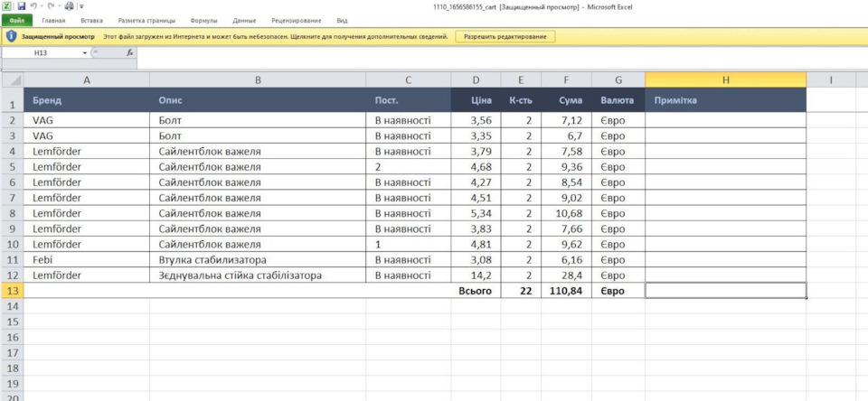Select the highlighted row 13 header
The width and height of the screenshot is (868, 401).
point(12,291)
